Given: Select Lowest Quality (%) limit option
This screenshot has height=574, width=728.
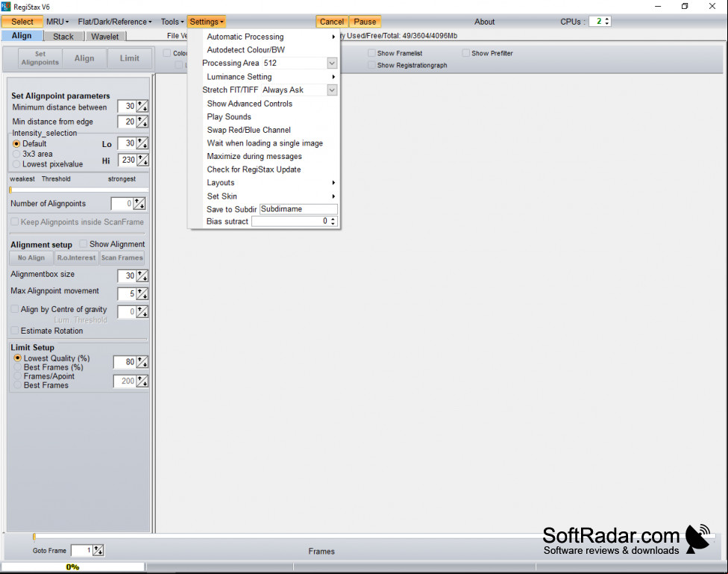Looking at the screenshot, I should (18, 358).
